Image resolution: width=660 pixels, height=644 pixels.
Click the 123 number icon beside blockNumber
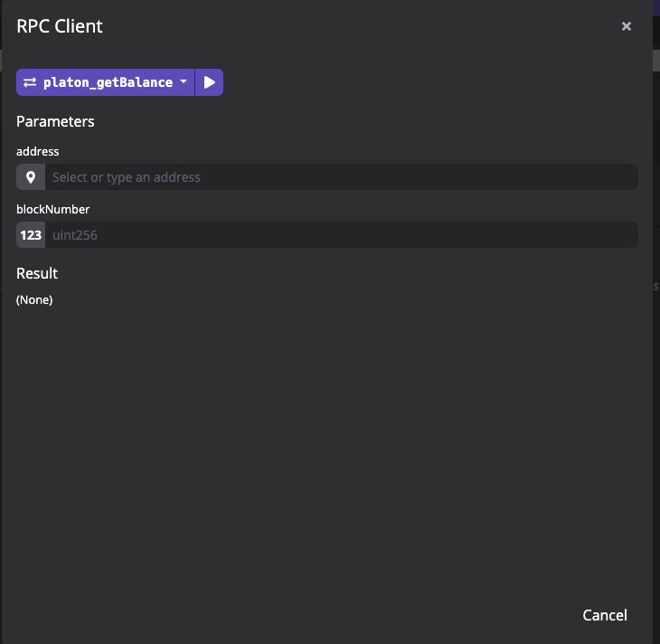tap(31, 235)
